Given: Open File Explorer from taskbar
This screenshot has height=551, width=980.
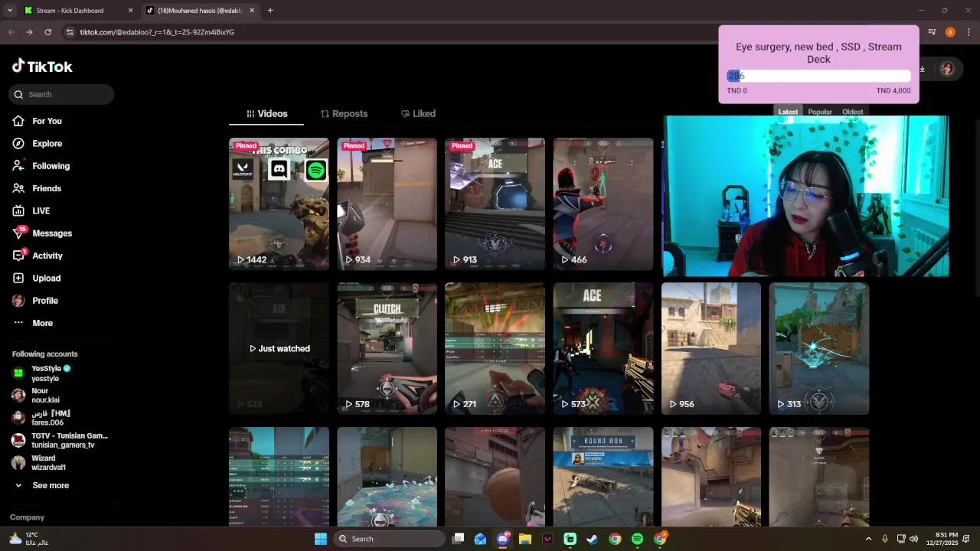Looking at the screenshot, I should click(525, 539).
